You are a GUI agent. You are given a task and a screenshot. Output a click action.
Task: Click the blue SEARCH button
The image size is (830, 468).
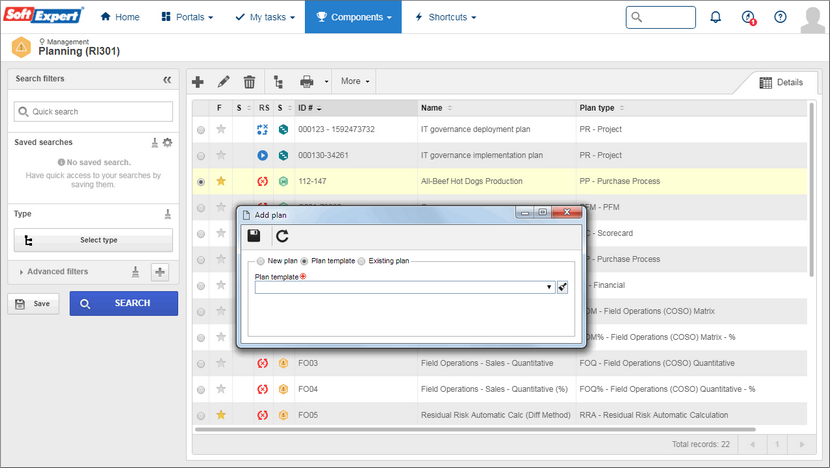pos(124,303)
